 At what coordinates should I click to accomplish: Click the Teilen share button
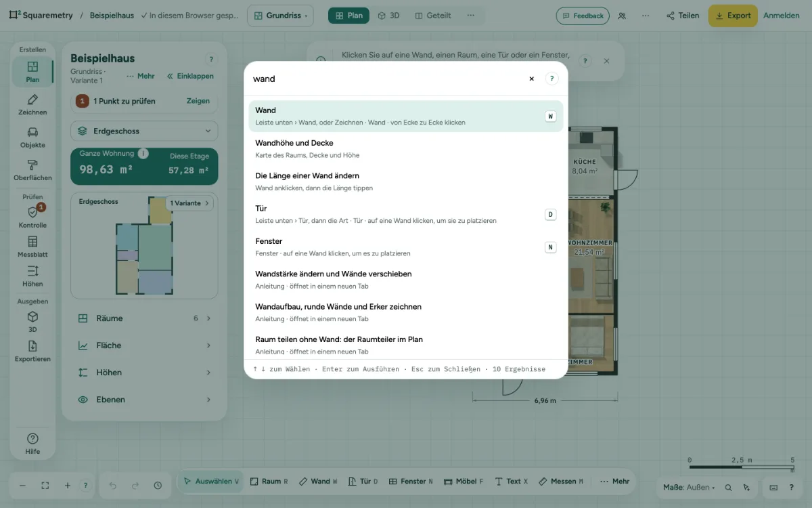coord(682,16)
